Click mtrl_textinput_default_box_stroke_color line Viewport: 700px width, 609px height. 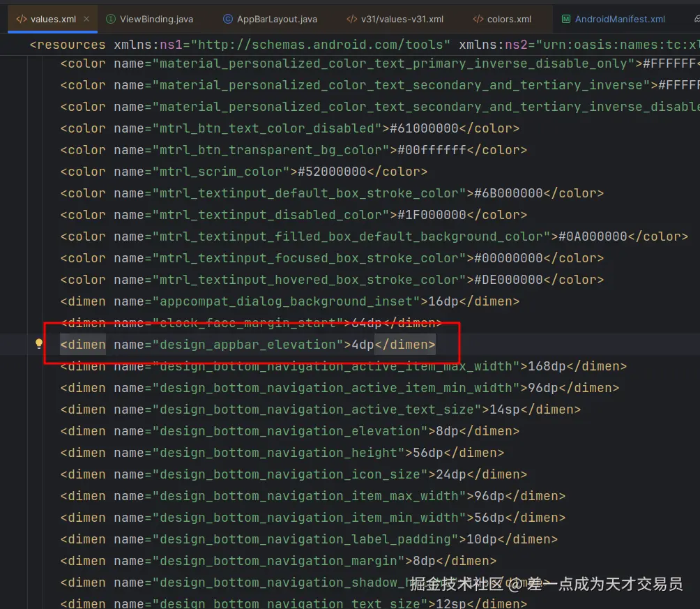point(332,193)
